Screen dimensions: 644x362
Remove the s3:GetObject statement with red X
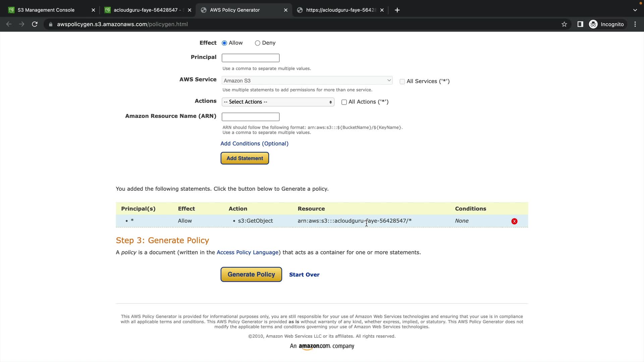click(514, 221)
